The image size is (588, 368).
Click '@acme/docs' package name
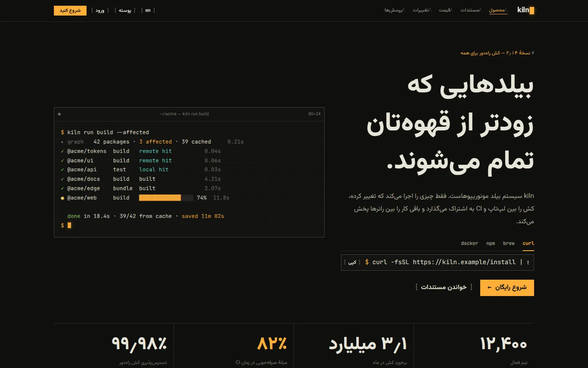pyautogui.click(x=84, y=179)
